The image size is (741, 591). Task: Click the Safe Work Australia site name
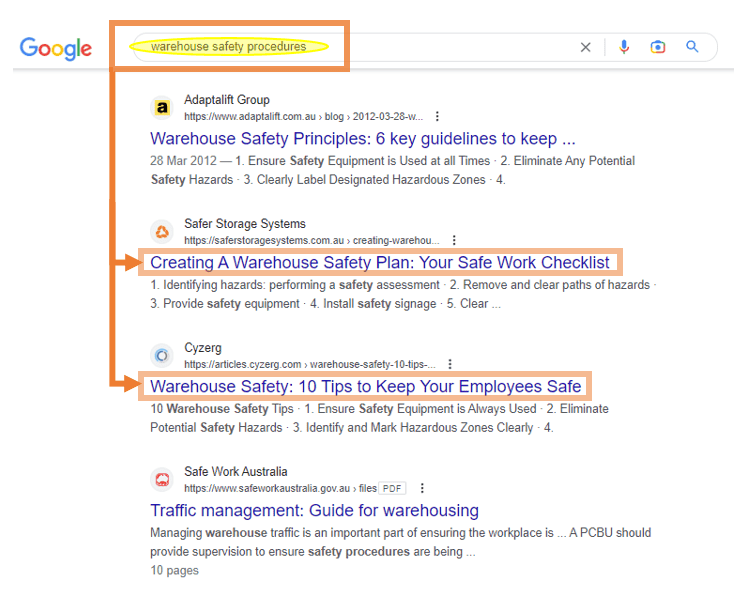236,471
